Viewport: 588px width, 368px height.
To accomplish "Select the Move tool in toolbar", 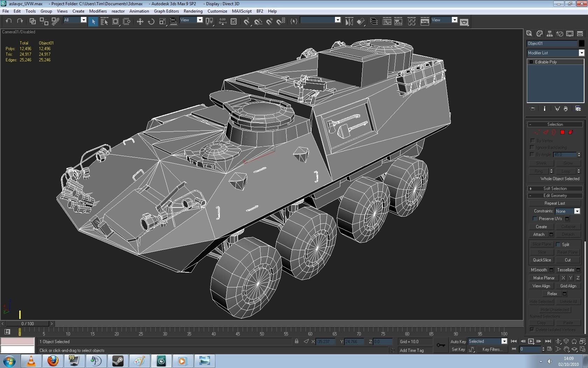I will pyautogui.click(x=140, y=22).
